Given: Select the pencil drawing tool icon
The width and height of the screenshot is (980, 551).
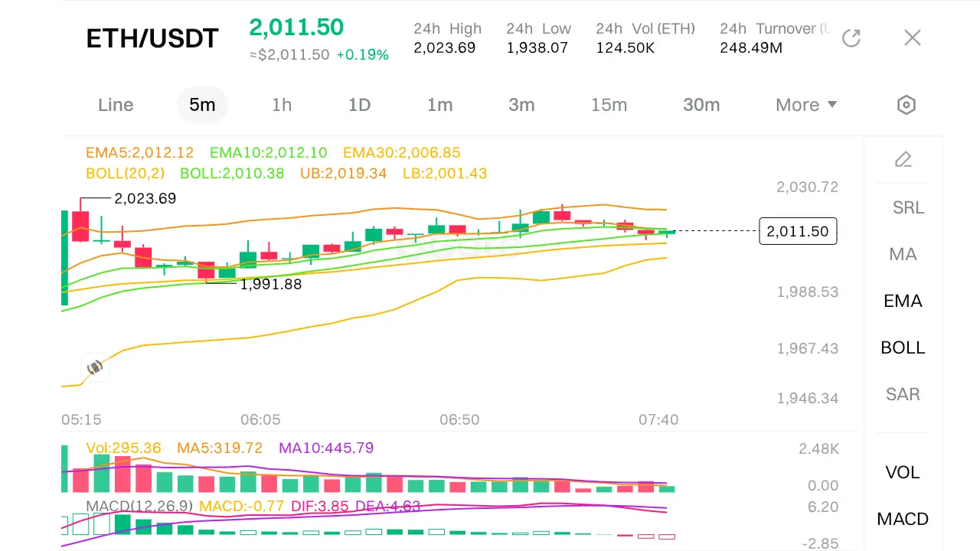Looking at the screenshot, I should coord(903,159).
